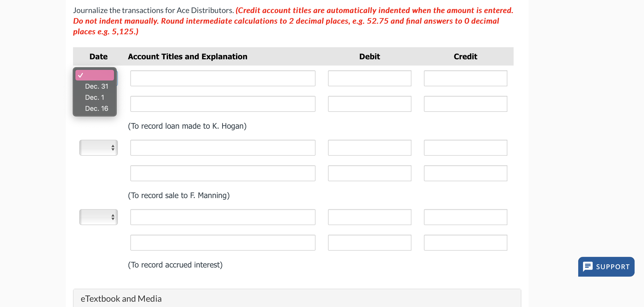This screenshot has height=307, width=644.
Task: Open the third journal entry date dropdown
Action: 98,217
